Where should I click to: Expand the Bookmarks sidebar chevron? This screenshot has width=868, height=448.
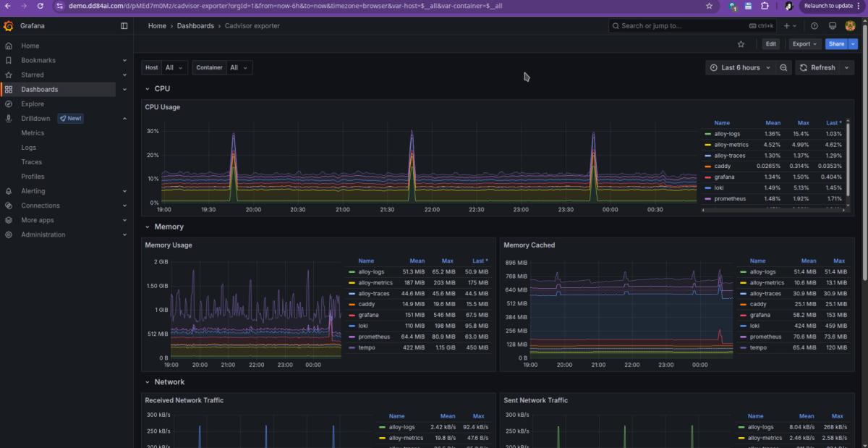click(x=124, y=60)
